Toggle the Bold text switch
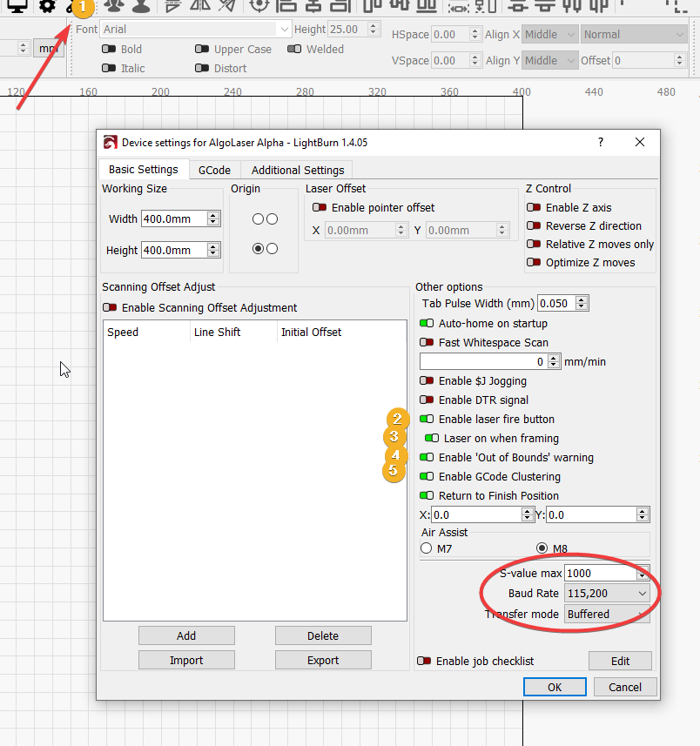The image size is (700, 746). [x=109, y=49]
